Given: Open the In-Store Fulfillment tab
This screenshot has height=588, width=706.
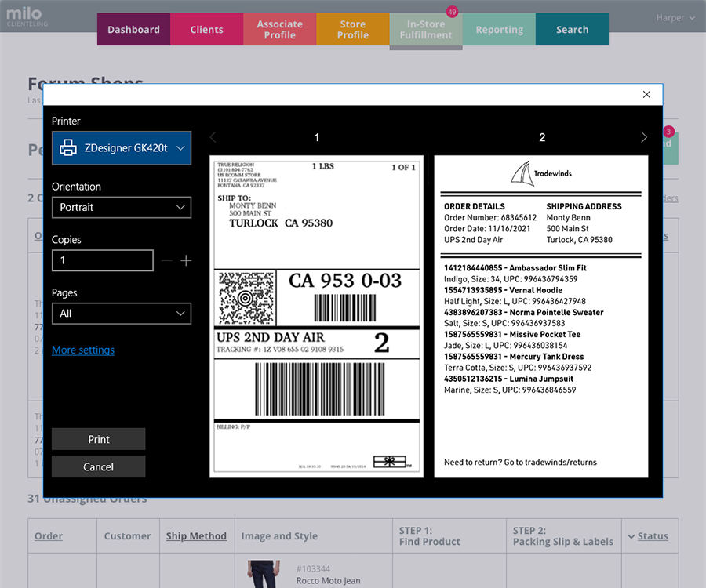Looking at the screenshot, I should [426, 30].
